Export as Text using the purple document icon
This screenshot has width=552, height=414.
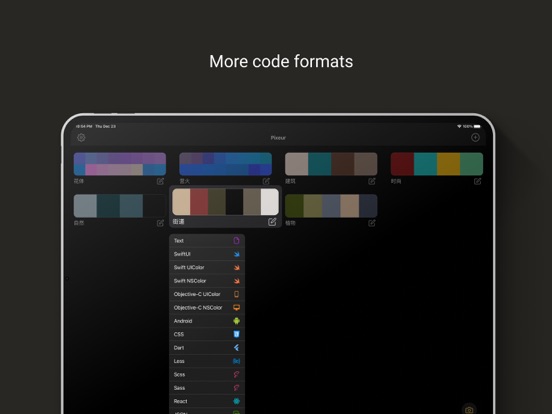(x=236, y=240)
